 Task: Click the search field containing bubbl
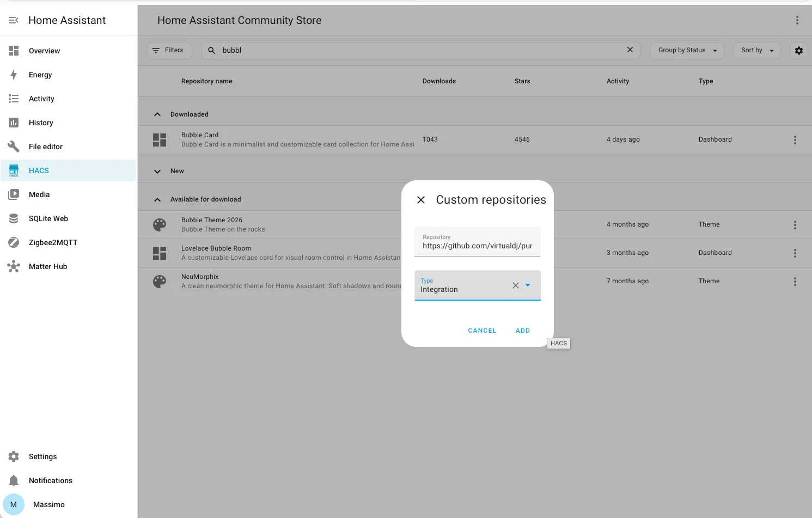coord(421,50)
